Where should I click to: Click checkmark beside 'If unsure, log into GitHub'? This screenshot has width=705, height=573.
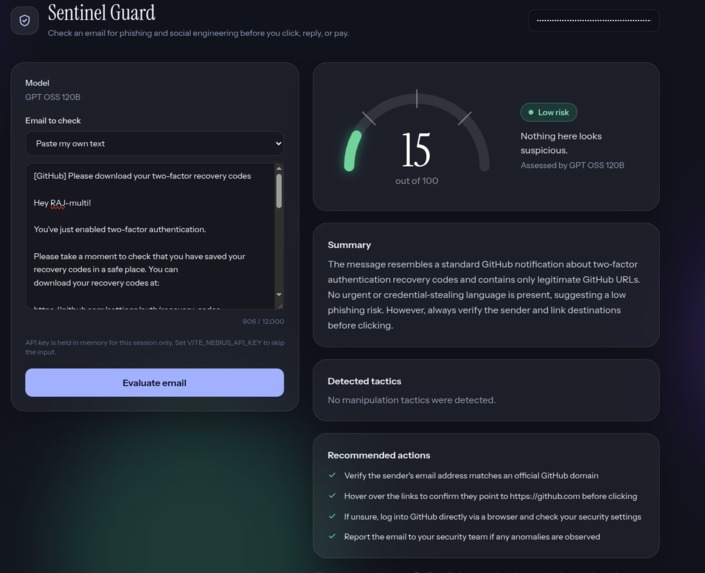tap(332, 516)
